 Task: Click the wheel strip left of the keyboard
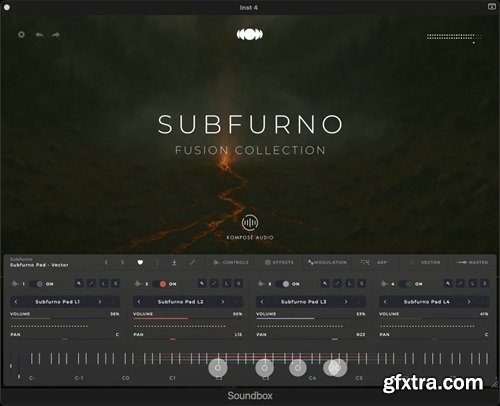click(14, 366)
